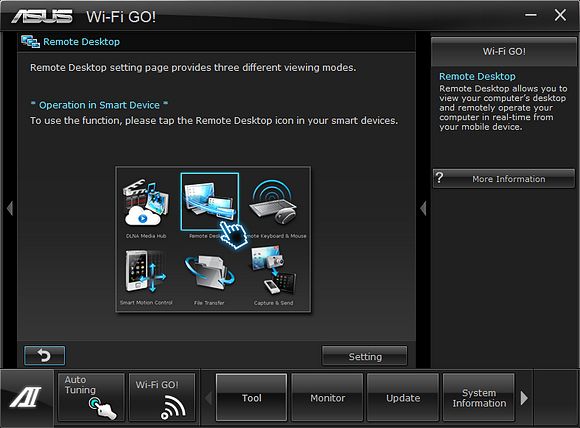Click the Remote Desktop header icon
The image size is (580, 428).
[30, 41]
